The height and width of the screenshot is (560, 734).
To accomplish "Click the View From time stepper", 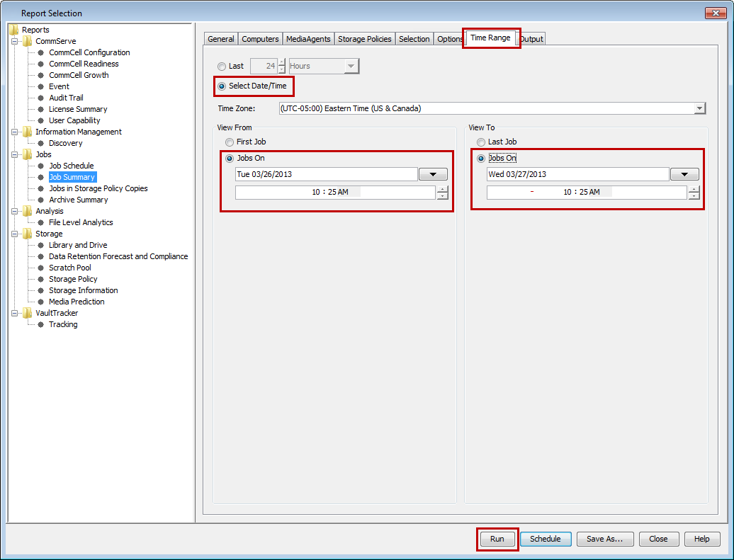I will (442, 193).
